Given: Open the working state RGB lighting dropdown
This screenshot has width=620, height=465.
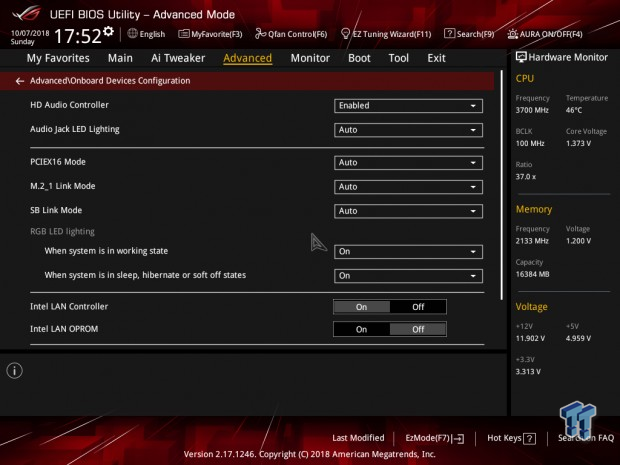Looking at the screenshot, I should coord(408,252).
